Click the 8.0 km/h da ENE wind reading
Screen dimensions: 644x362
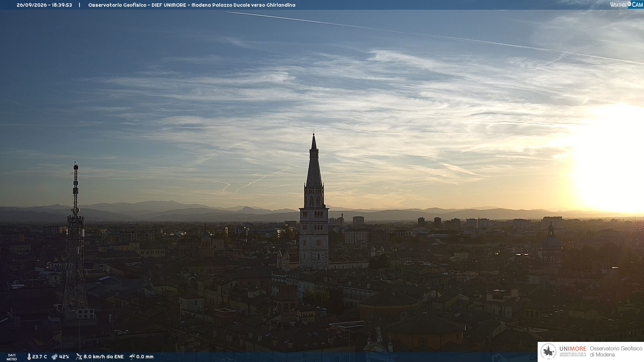click(104, 357)
